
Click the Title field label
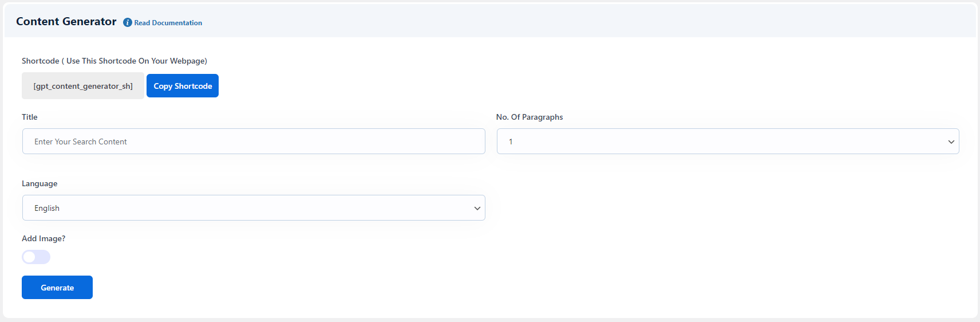point(30,117)
